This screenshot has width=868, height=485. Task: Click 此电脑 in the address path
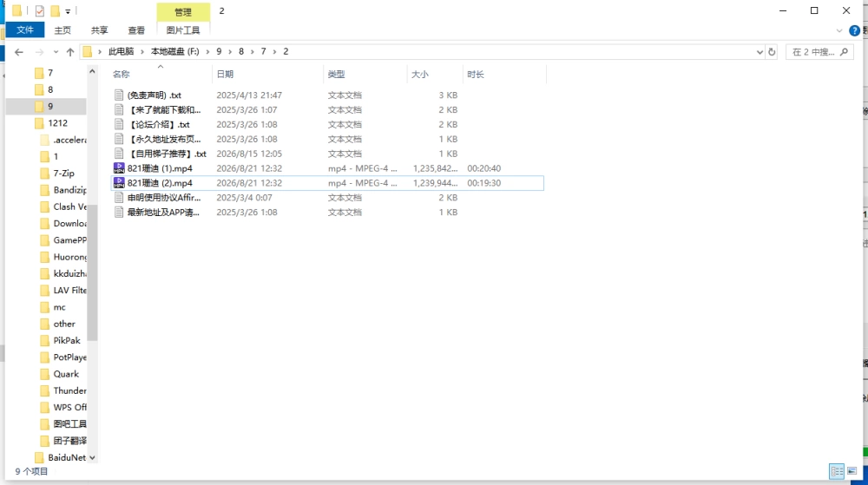pyautogui.click(x=122, y=51)
